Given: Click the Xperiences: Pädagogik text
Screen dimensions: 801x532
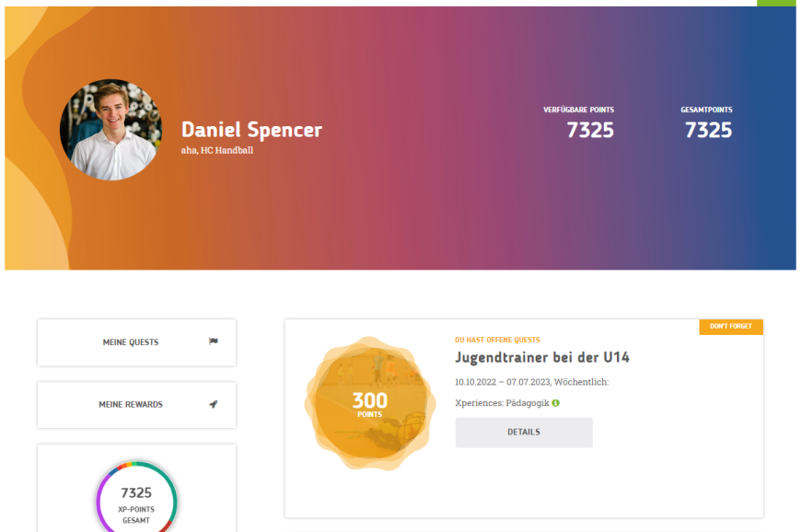Looking at the screenshot, I should point(502,403).
